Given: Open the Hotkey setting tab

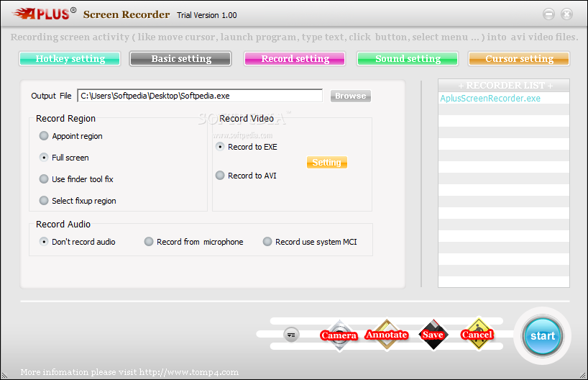Looking at the screenshot, I should click(x=70, y=58).
